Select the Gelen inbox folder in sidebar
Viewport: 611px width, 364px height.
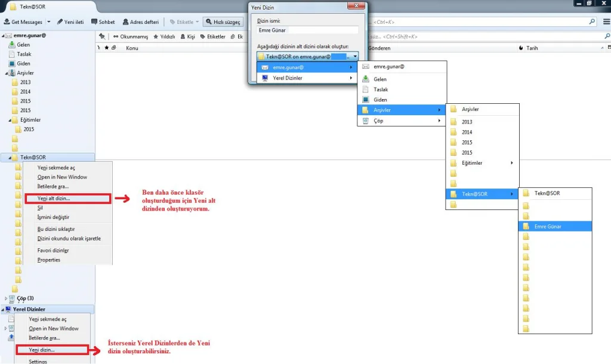pos(23,45)
